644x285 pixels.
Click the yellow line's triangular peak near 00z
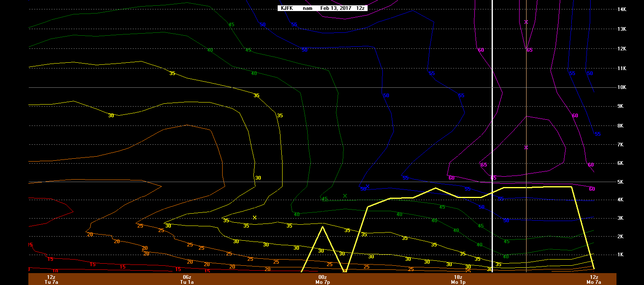pyautogui.click(x=323, y=227)
